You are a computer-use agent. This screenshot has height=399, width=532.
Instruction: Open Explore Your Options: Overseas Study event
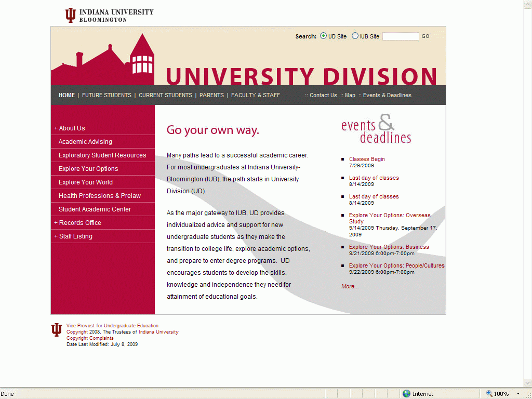coord(390,218)
